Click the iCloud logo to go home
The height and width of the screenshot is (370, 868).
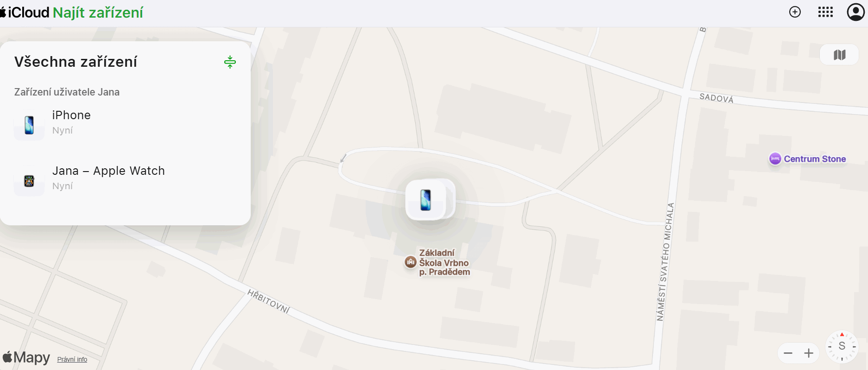25,13
